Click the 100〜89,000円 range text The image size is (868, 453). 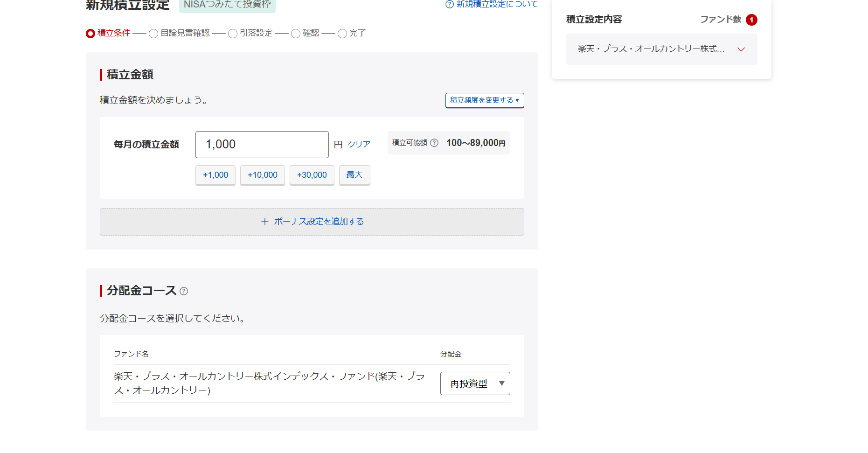[476, 143]
